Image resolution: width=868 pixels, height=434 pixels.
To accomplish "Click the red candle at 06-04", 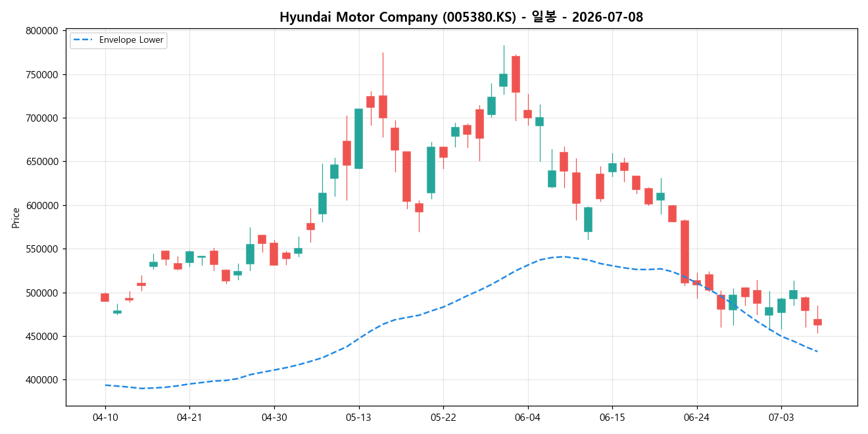I will [x=527, y=114].
